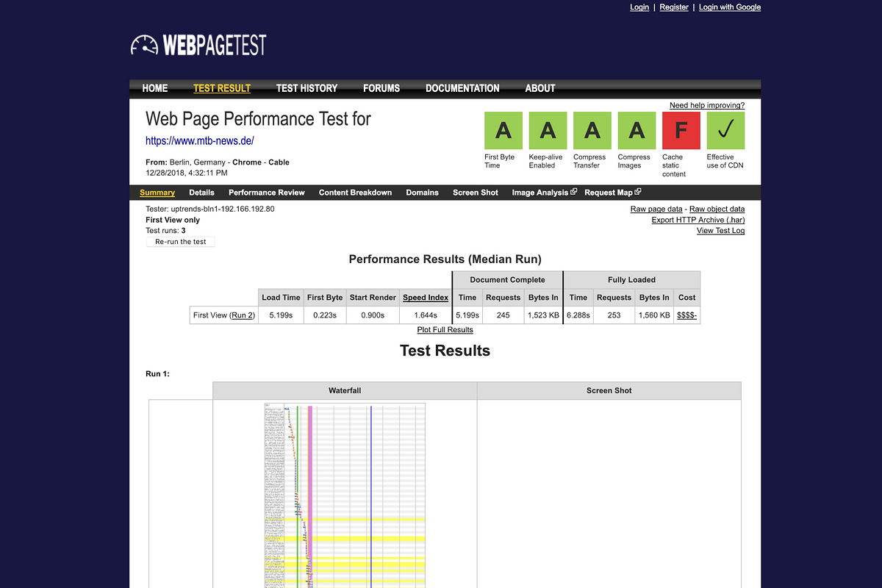
Task: Open Keep-alive Enabled grade A
Action: coord(548,131)
